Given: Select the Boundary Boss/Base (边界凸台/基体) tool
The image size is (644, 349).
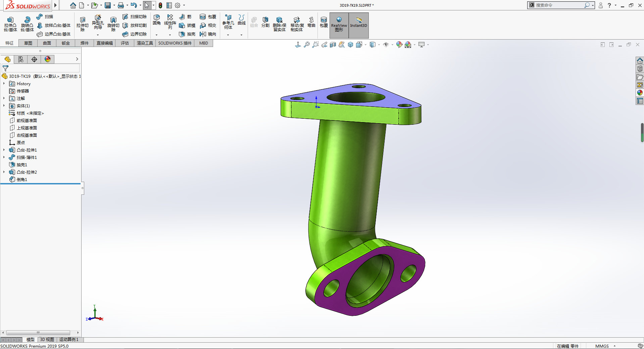Looking at the screenshot, I should click(x=54, y=34).
